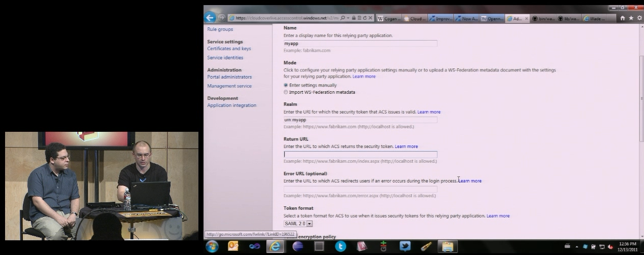Switch to the 'Now A...' browser tab

point(466,18)
